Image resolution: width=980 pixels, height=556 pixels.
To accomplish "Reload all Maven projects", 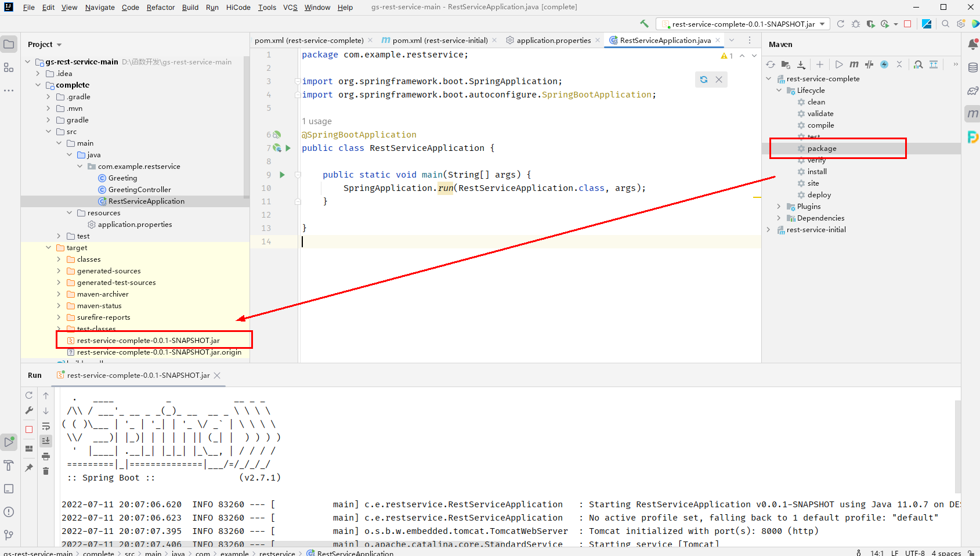I will point(771,64).
